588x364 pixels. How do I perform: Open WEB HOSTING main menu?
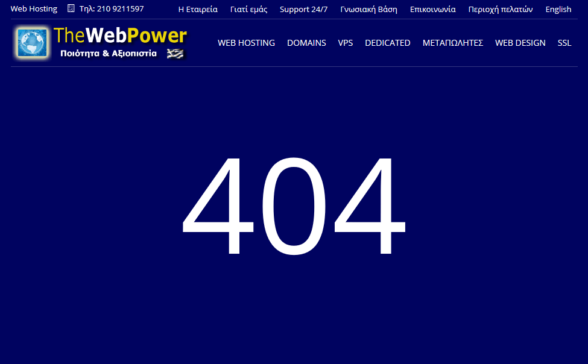tap(246, 43)
